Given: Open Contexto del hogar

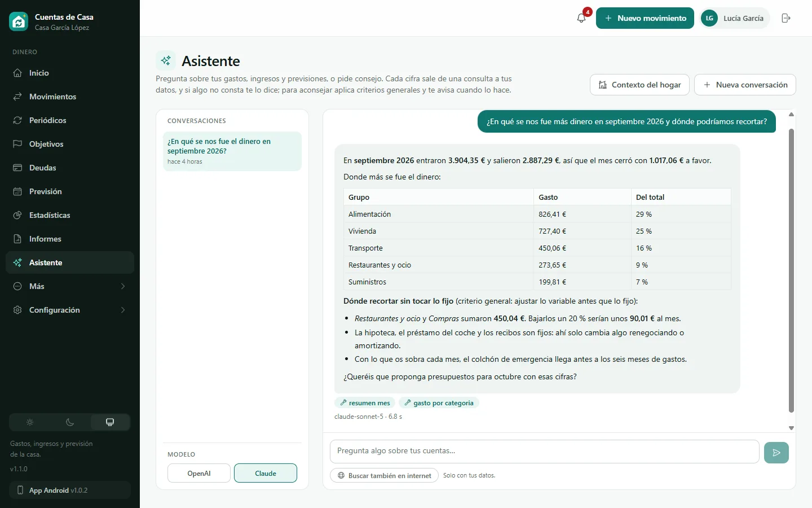Looking at the screenshot, I should pos(639,85).
